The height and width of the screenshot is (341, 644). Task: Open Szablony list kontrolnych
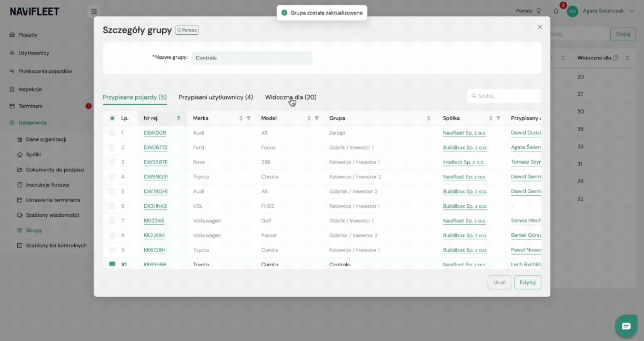point(56,245)
